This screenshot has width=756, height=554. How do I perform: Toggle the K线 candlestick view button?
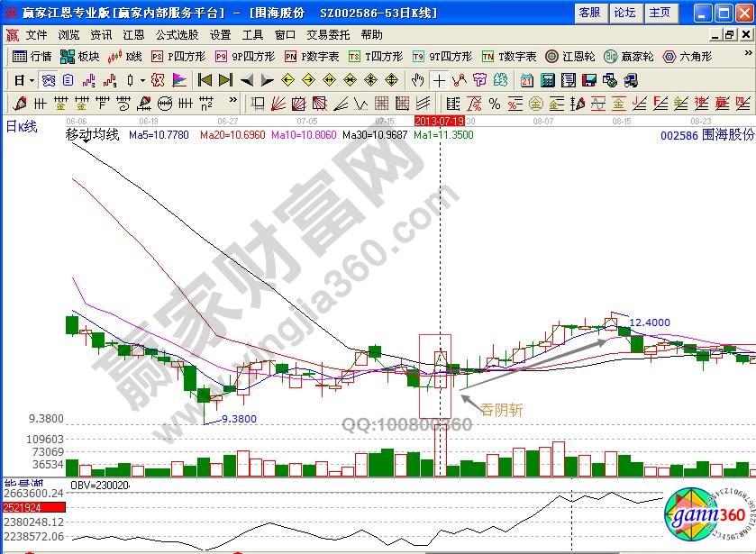pyautogui.click(x=125, y=56)
